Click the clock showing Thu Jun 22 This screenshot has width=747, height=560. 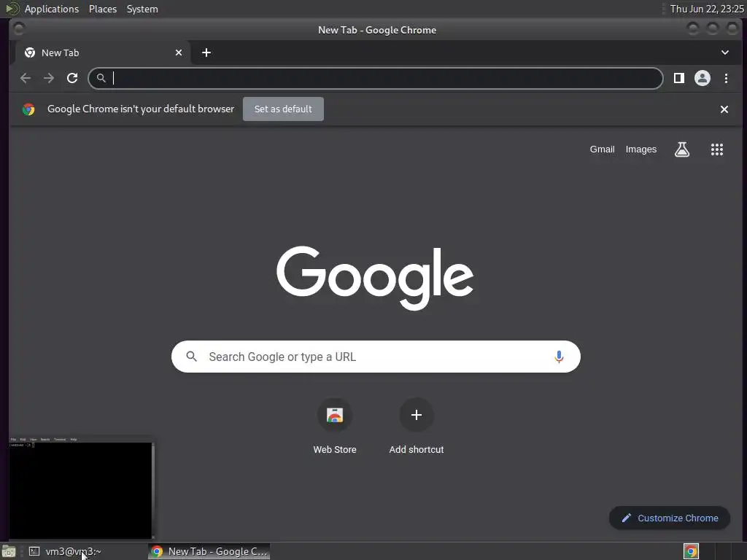click(x=707, y=9)
